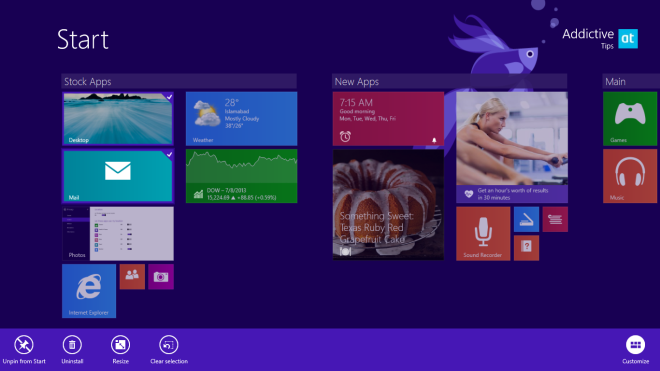Open the Finance tile showing DOW
The width and height of the screenshot is (660, 371).
tap(242, 176)
